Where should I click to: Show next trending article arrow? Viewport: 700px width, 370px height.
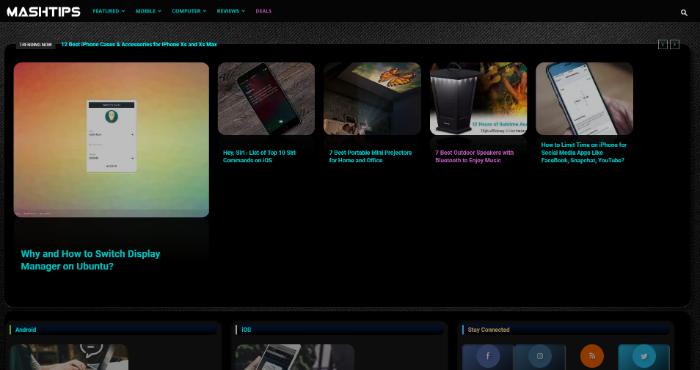(675, 44)
